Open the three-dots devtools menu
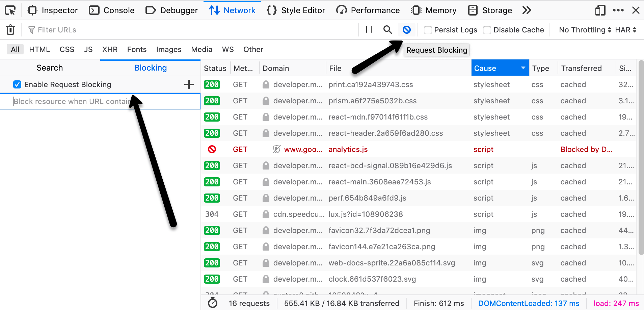Image resolution: width=644 pixels, height=310 pixels. (618, 10)
